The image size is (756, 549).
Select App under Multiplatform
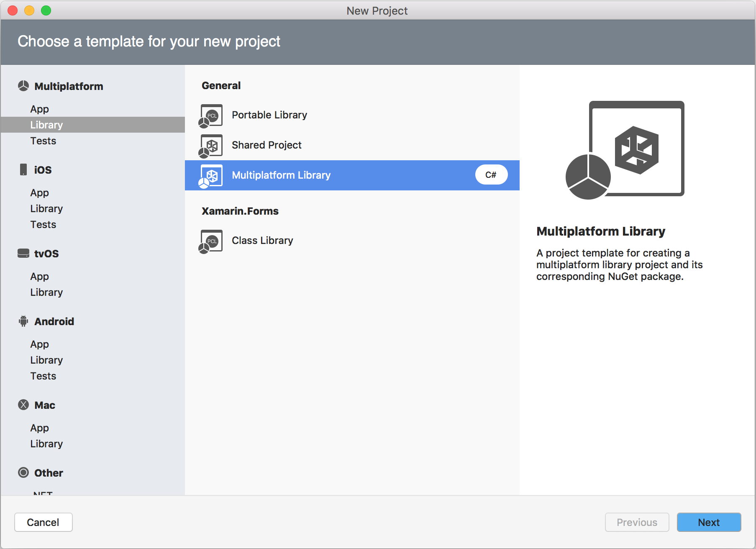pos(92,109)
